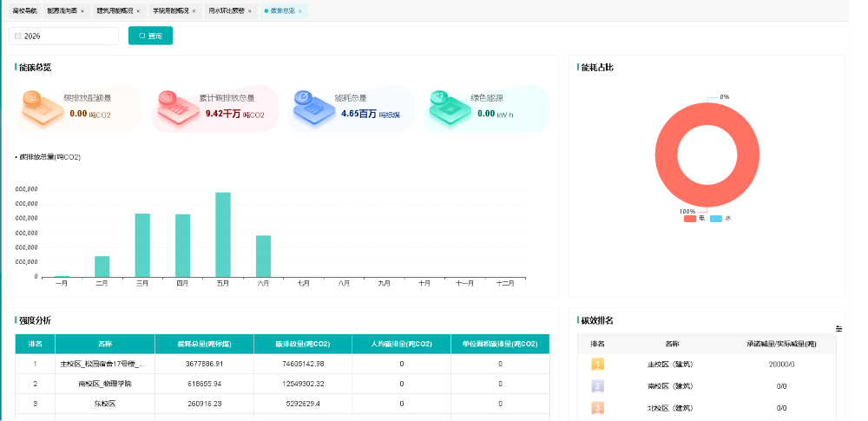Click the 单位面积碳排量(吨CO2) column header
Screen dimensions: 868x421
pos(501,344)
